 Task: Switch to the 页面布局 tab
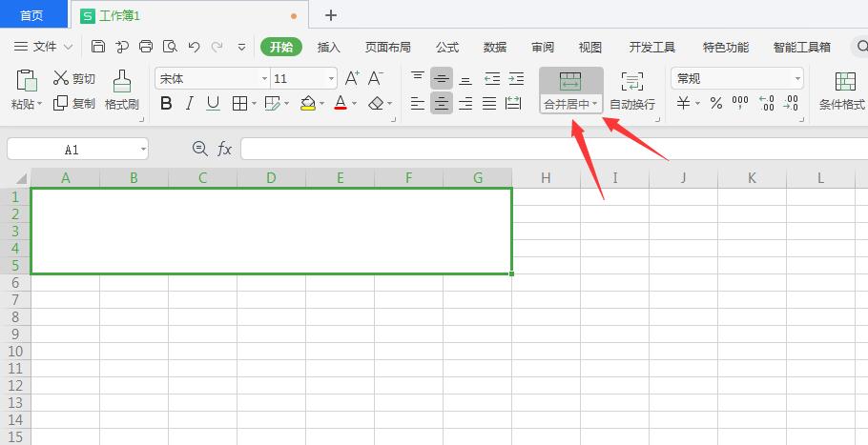(387, 47)
